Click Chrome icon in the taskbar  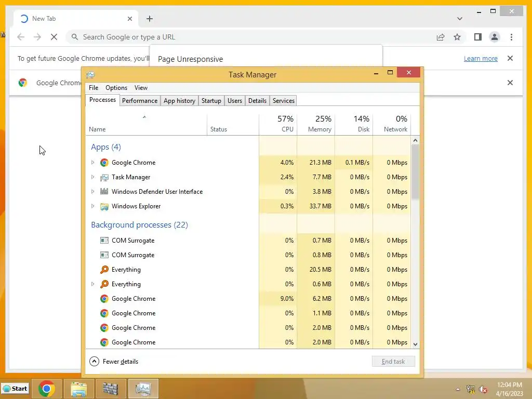pyautogui.click(x=46, y=389)
